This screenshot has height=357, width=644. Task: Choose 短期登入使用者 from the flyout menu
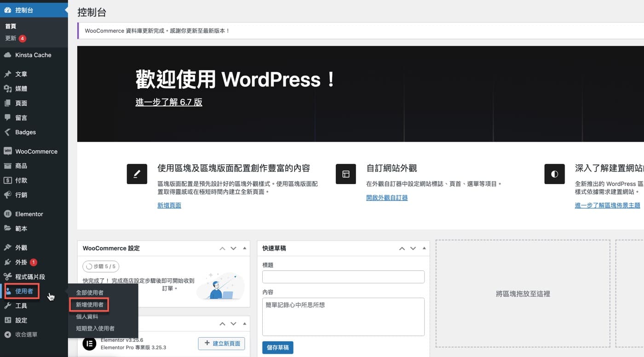tap(95, 328)
